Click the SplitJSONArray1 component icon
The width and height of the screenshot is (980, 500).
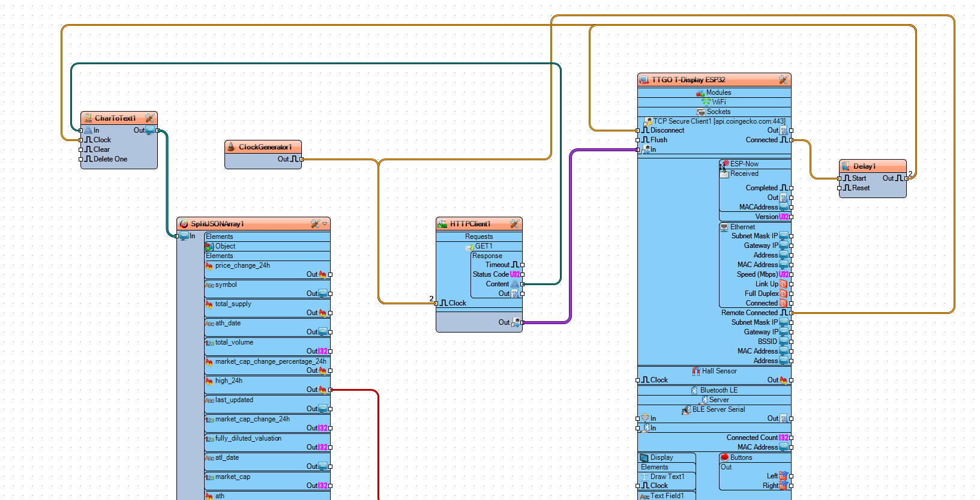tap(184, 224)
